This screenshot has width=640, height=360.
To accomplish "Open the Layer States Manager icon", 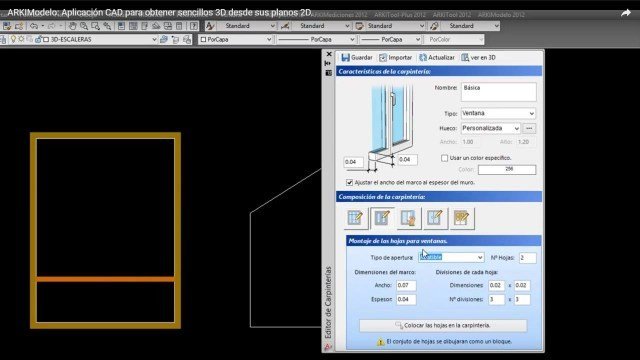I will (187, 40).
